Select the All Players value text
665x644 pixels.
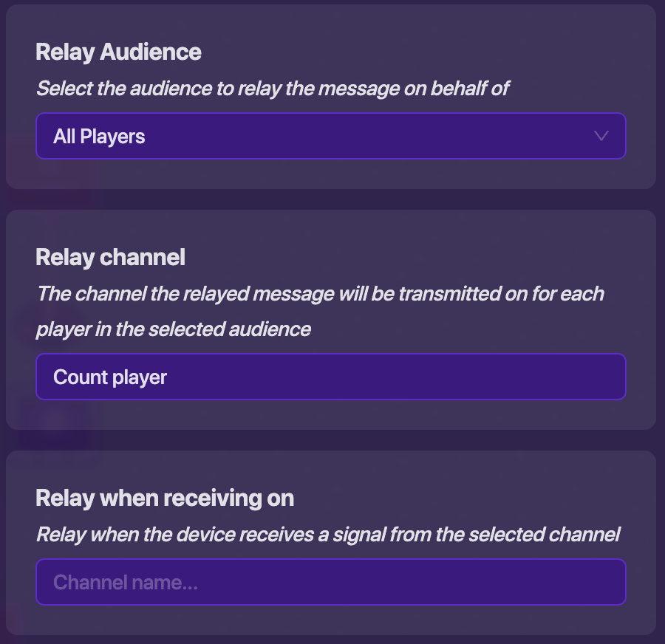pyautogui.click(x=99, y=137)
